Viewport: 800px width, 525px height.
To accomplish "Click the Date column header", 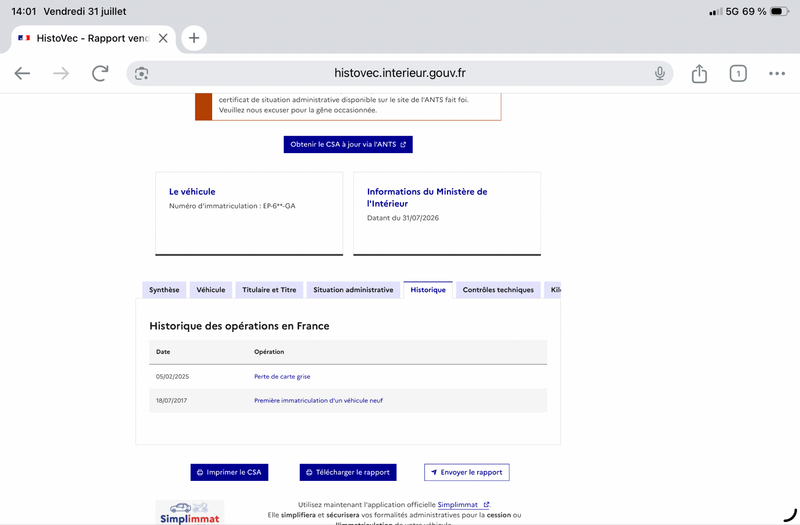I will [163, 352].
